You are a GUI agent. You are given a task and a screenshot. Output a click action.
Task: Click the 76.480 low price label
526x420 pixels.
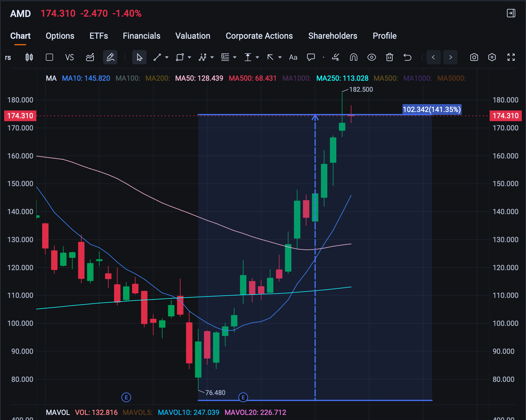(215, 393)
